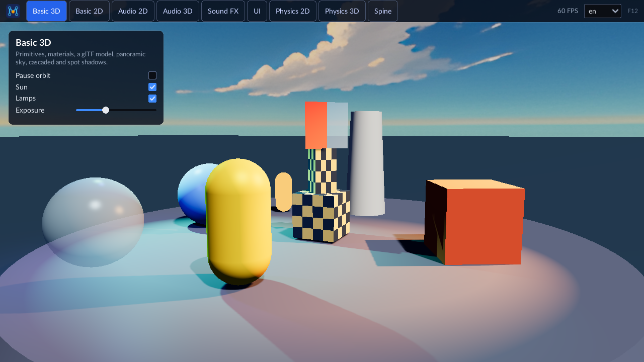Click the Basic 3D panel heading
644x362 pixels.
[x=33, y=43]
